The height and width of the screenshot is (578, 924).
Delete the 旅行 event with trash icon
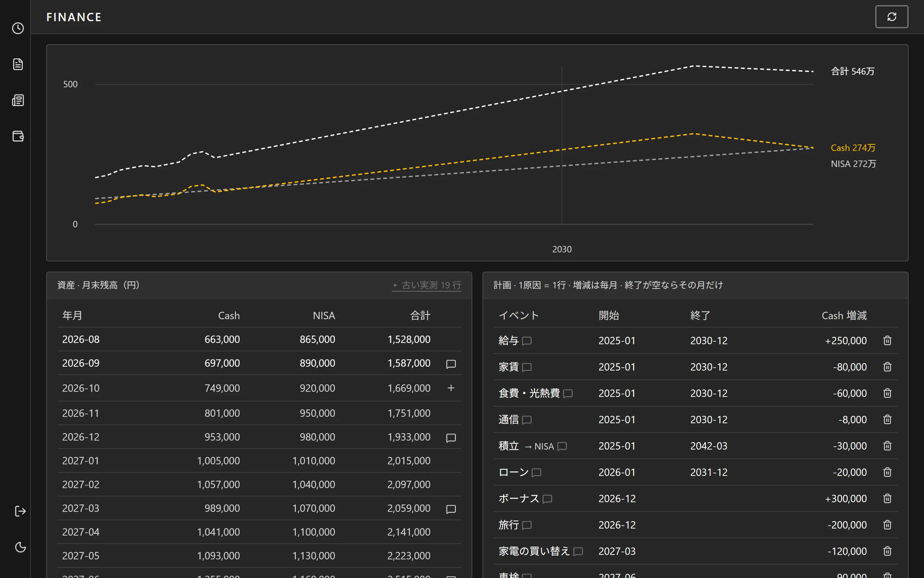click(x=887, y=525)
